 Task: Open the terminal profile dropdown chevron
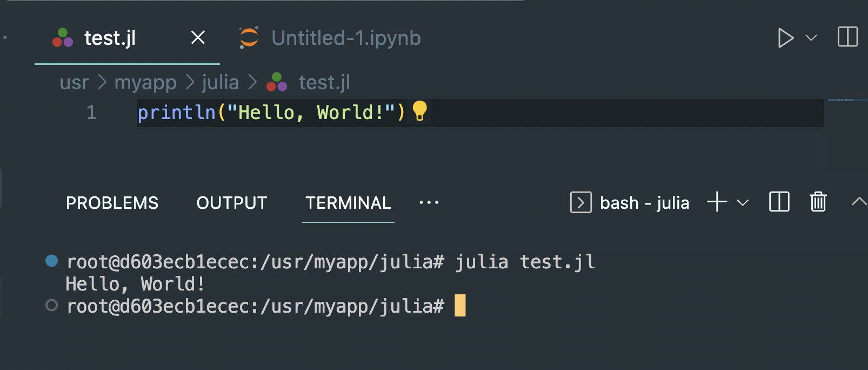tap(743, 203)
